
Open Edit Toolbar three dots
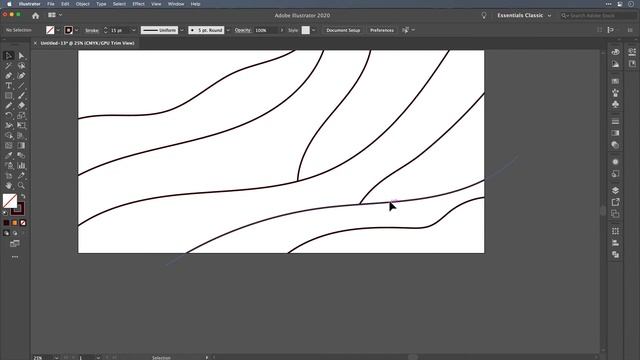(15, 257)
